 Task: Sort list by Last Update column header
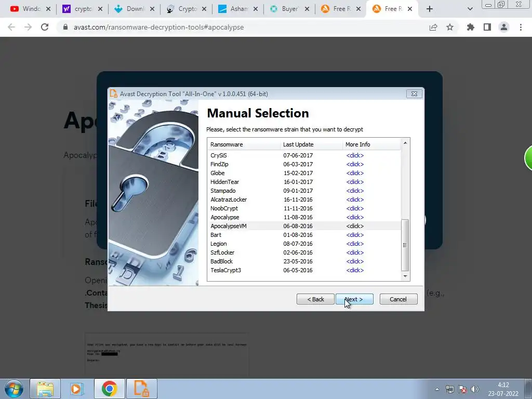[312, 144]
